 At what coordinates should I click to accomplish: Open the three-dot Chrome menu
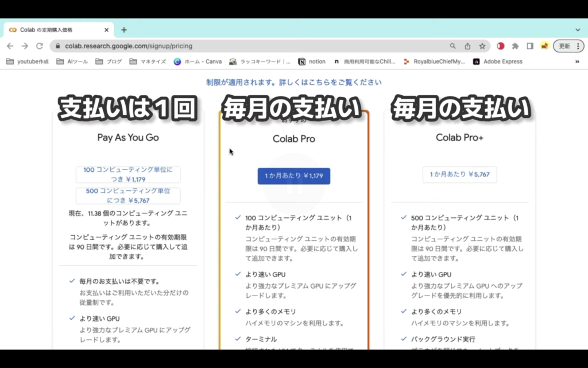point(579,46)
